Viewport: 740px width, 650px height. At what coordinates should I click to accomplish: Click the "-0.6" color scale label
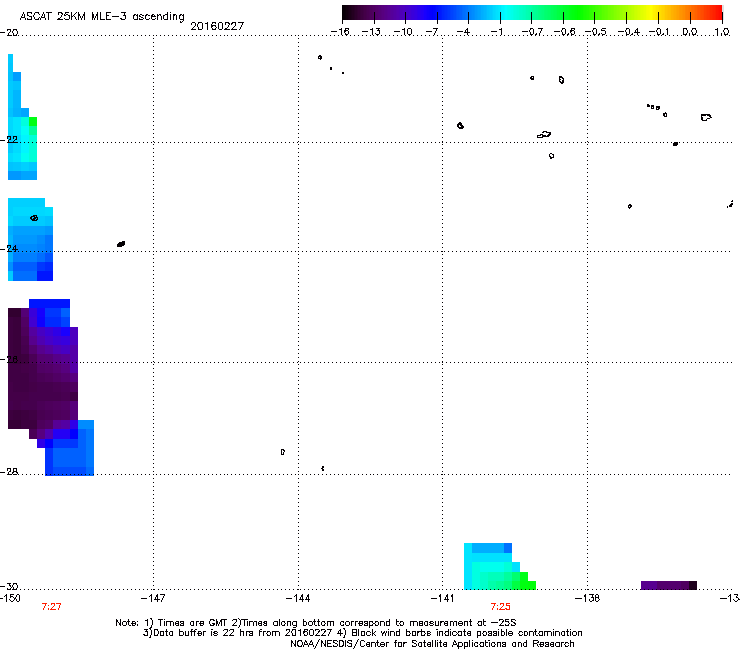coord(564,32)
